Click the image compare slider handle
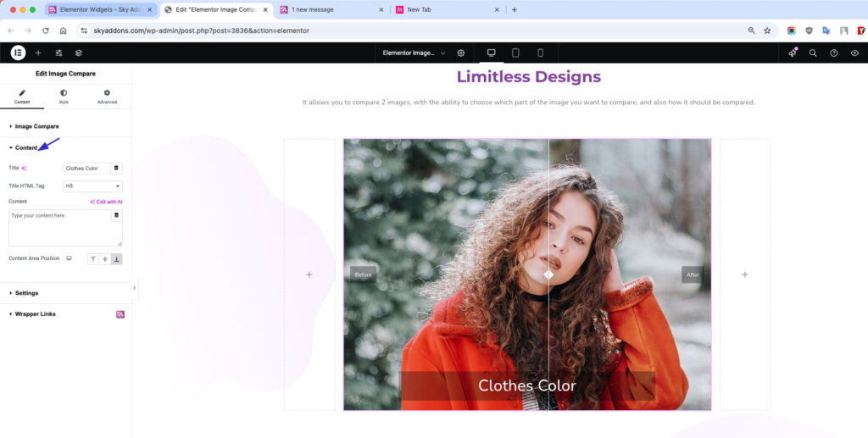868x438 pixels. pos(548,274)
